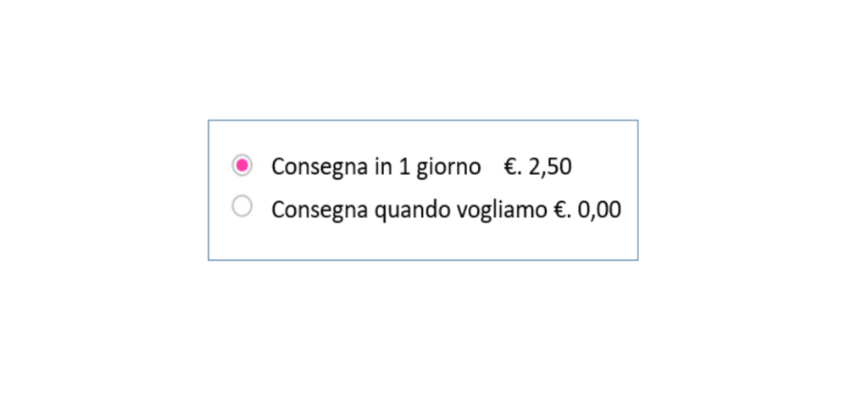Click the €. 0,00 price
The height and width of the screenshot is (398, 868).
pyautogui.click(x=587, y=210)
